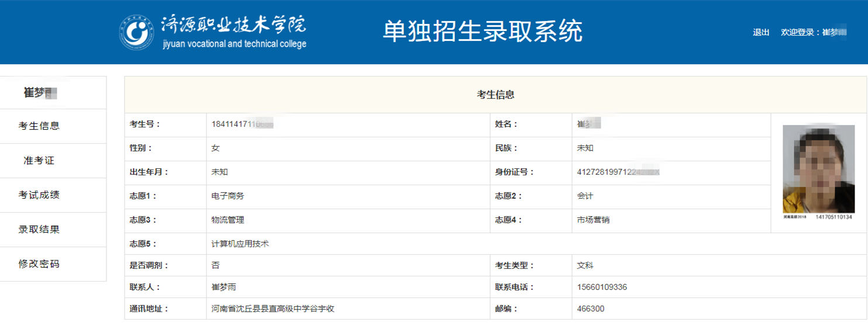Click the college logo emblem

tap(137, 32)
